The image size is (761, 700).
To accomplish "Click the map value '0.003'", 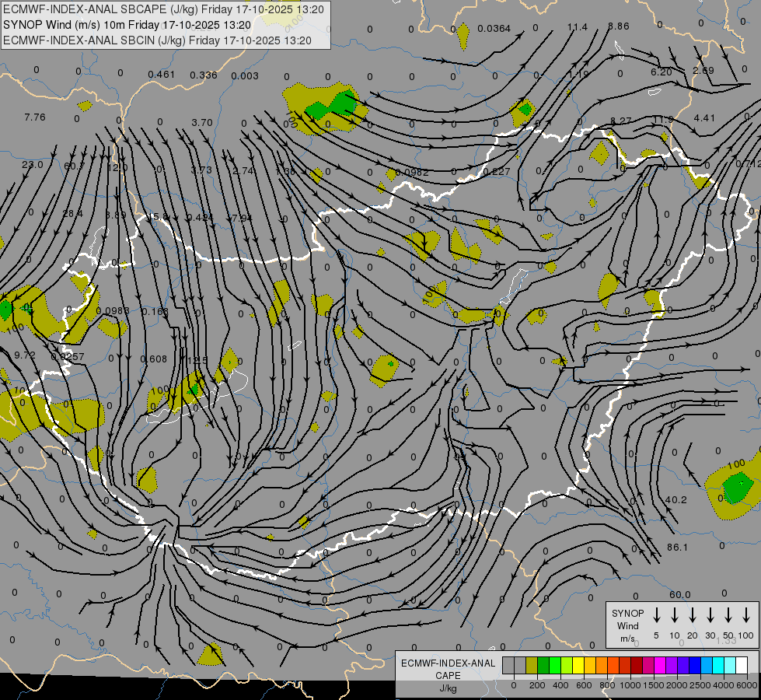I will tap(245, 75).
